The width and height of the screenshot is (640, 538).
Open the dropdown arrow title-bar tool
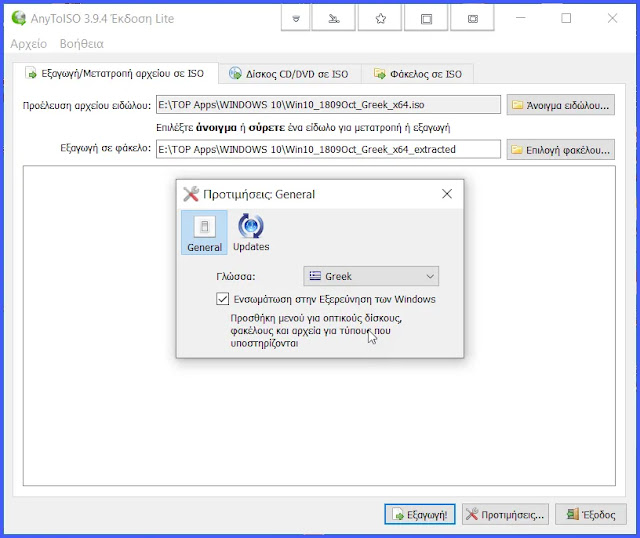coord(296,19)
